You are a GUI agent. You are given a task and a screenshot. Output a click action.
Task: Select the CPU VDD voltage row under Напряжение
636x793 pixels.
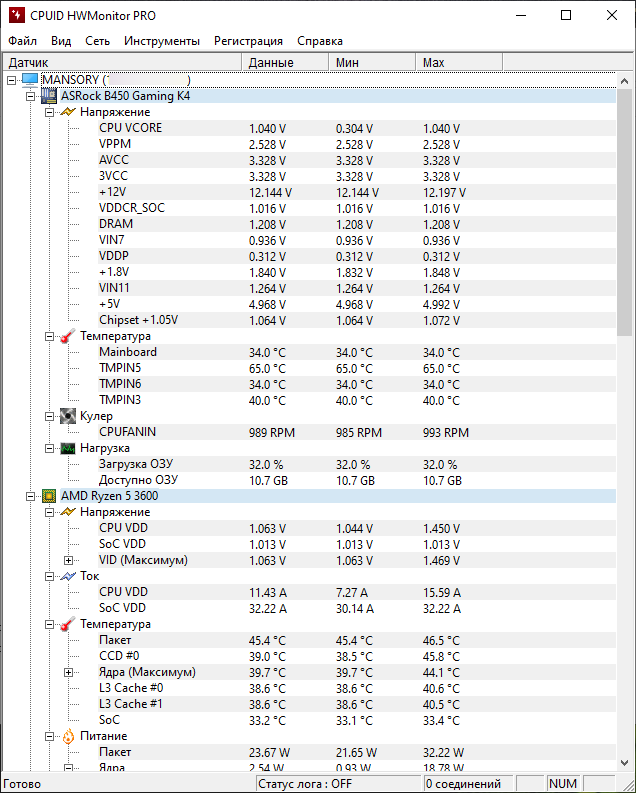click(x=357, y=528)
